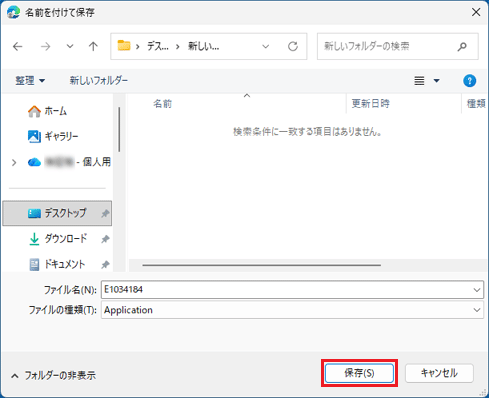Click the ホーム house icon
This screenshot has height=398, width=489.
pyautogui.click(x=34, y=111)
